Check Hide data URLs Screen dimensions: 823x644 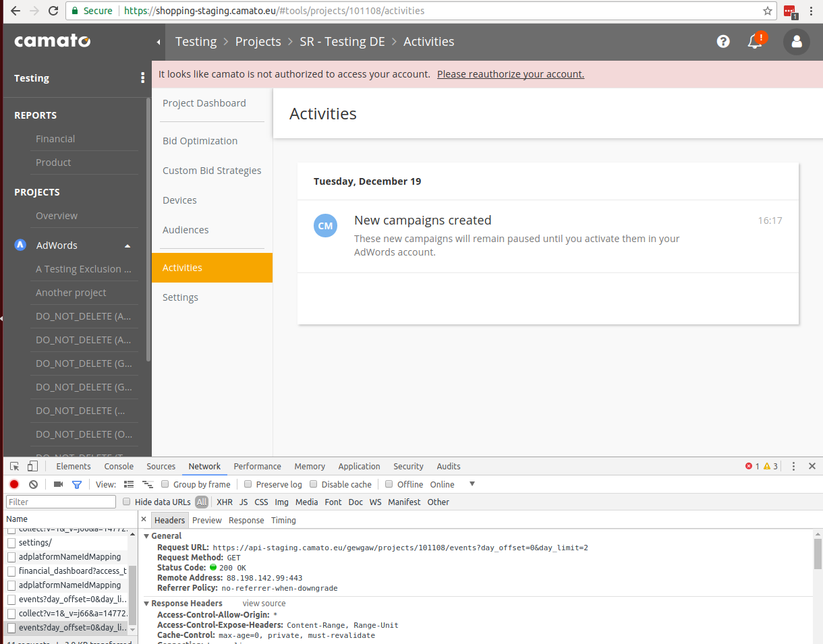pyautogui.click(x=127, y=502)
